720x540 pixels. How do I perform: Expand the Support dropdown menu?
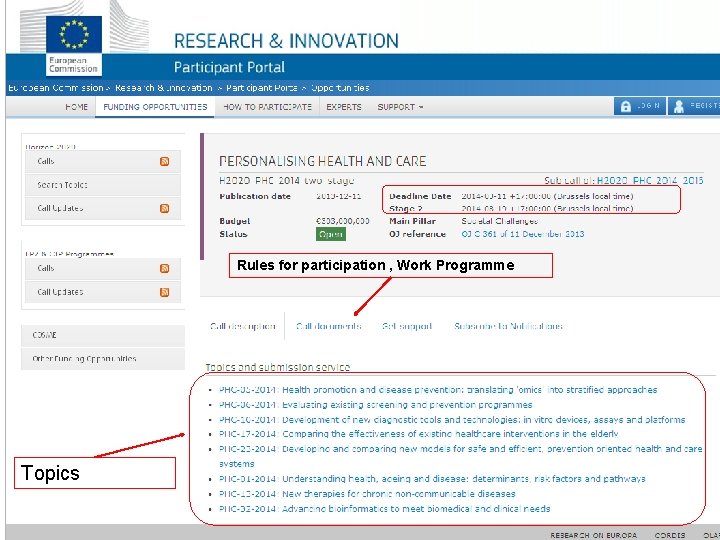coord(400,107)
